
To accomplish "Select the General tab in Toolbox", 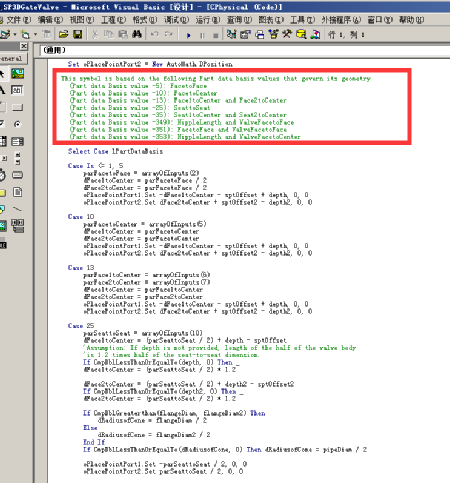I will (13, 59).
